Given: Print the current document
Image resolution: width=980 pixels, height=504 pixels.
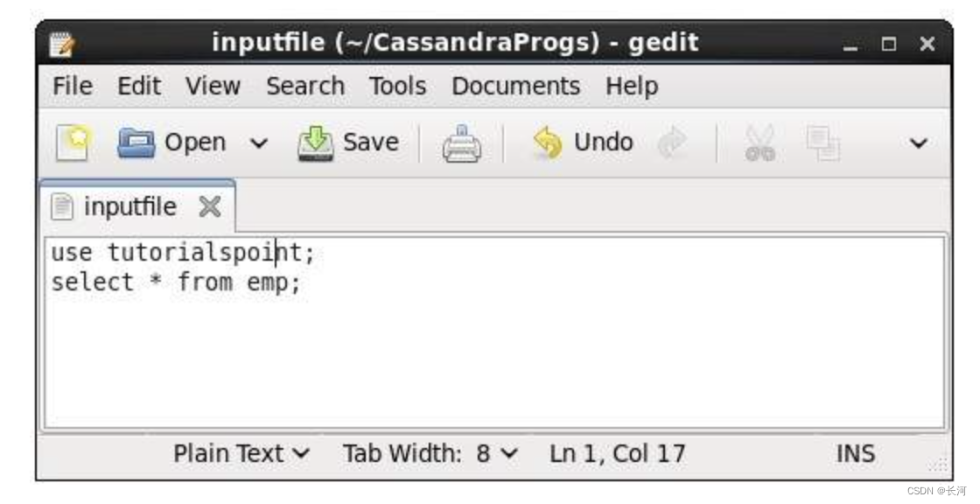Looking at the screenshot, I should (x=462, y=142).
